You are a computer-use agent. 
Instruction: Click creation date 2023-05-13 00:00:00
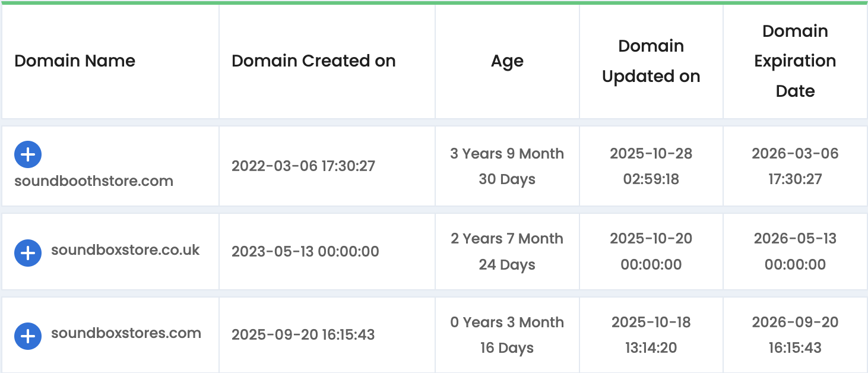pos(305,251)
